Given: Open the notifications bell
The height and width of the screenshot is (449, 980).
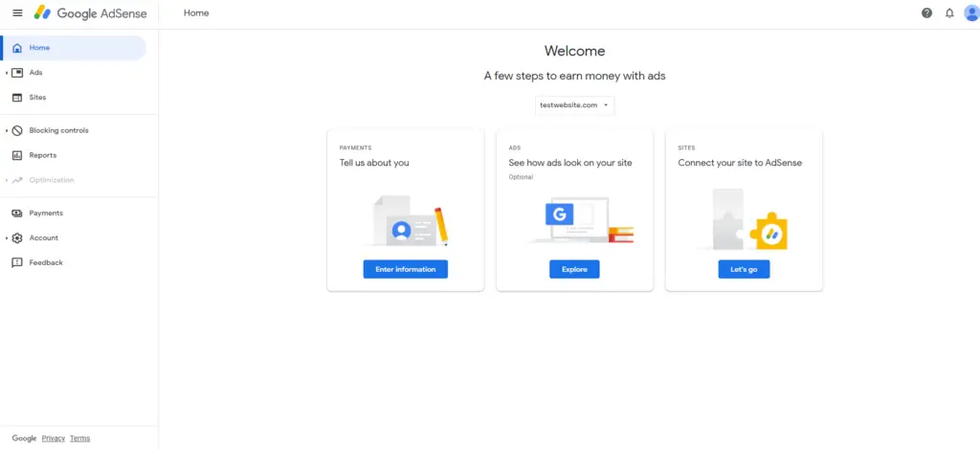Looking at the screenshot, I should (949, 13).
